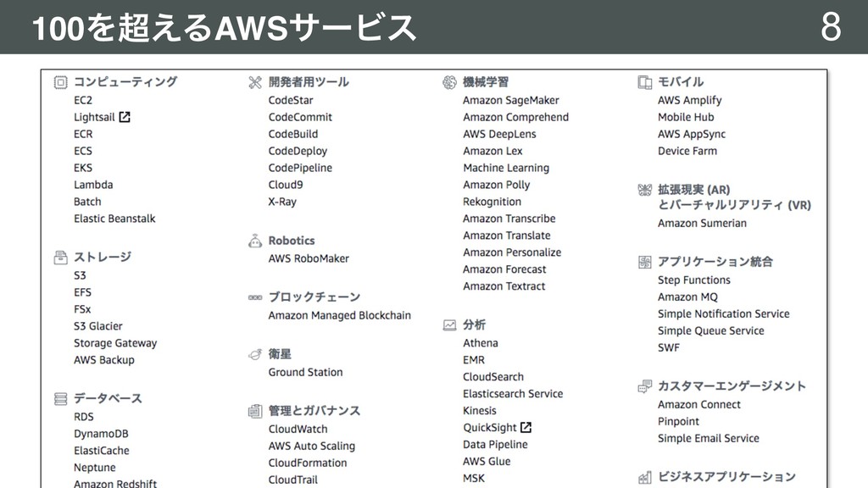Click the Storage (ストレージ) category icon
Viewport: 868px width, 488px height.
[x=60, y=258]
